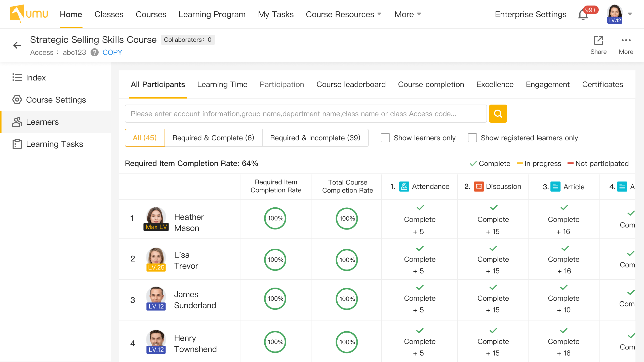Click the Share icon

pos(598,40)
